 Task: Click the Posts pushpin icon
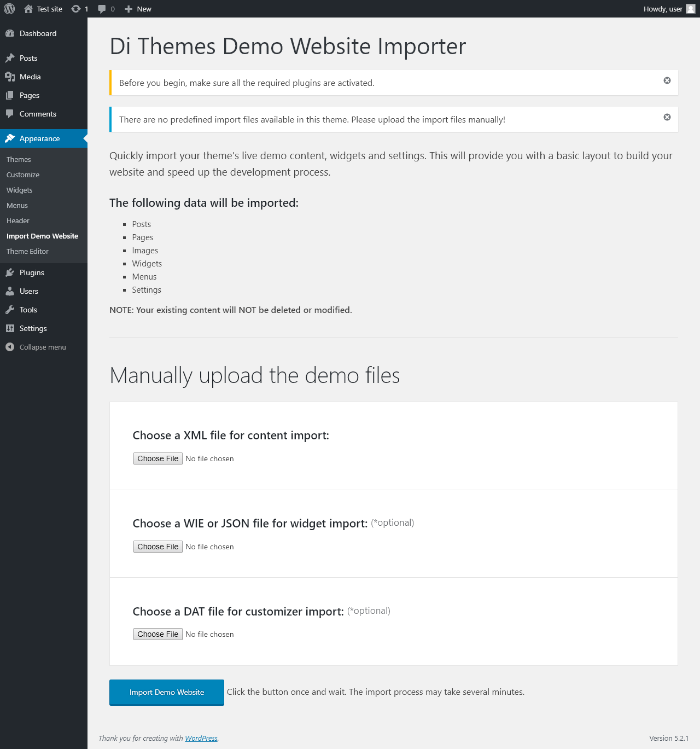coord(10,58)
